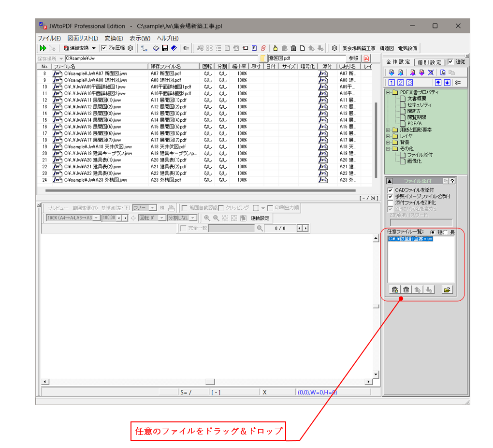Click the boxed number 1 icon in settings panel

coord(392,82)
